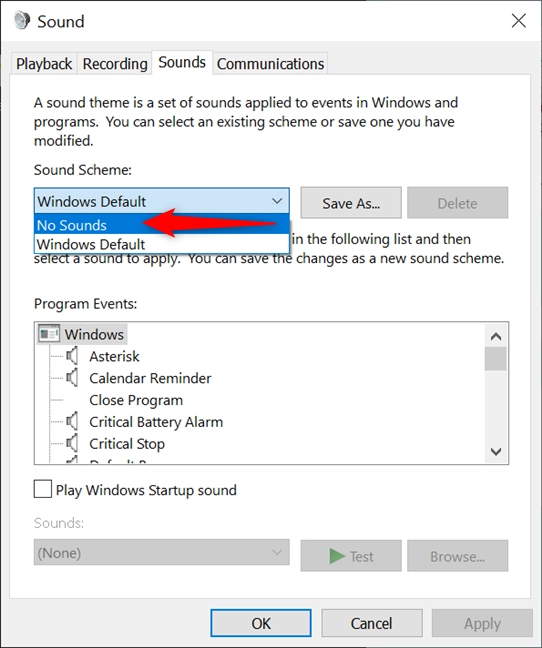Click the Program Events scroll down arrow
The width and height of the screenshot is (542, 648).
click(496, 451)
